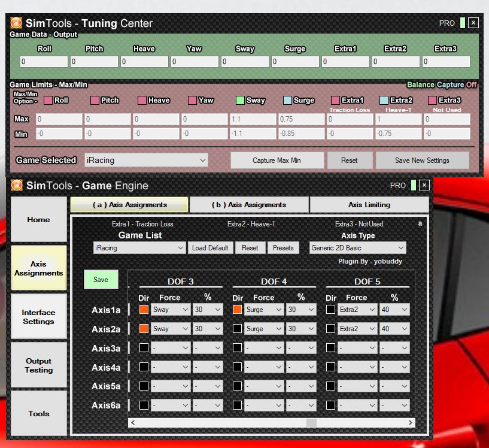Toggle the Pitch Max/Min option swatch
This screenshot has width=489, height=448.
(x=95, y=100)
